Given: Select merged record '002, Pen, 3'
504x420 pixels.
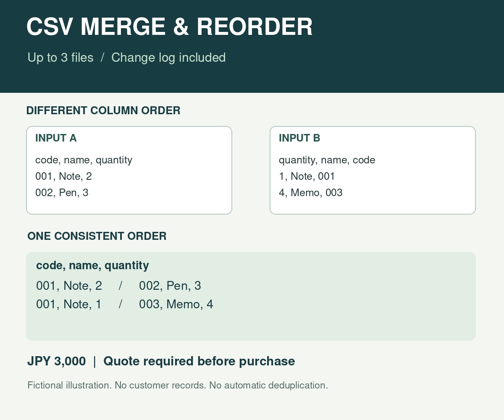Looking at the screenshot, I should click(x=170, y=286).
